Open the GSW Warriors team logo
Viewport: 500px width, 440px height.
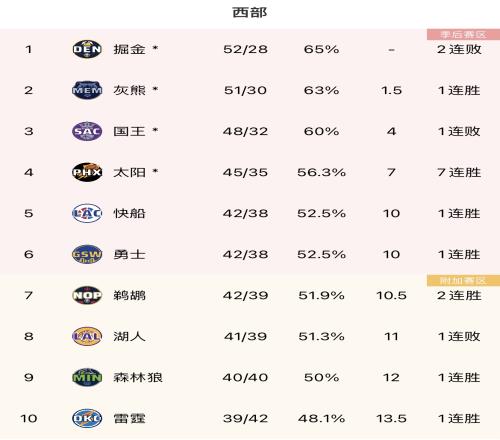(87, 254)
